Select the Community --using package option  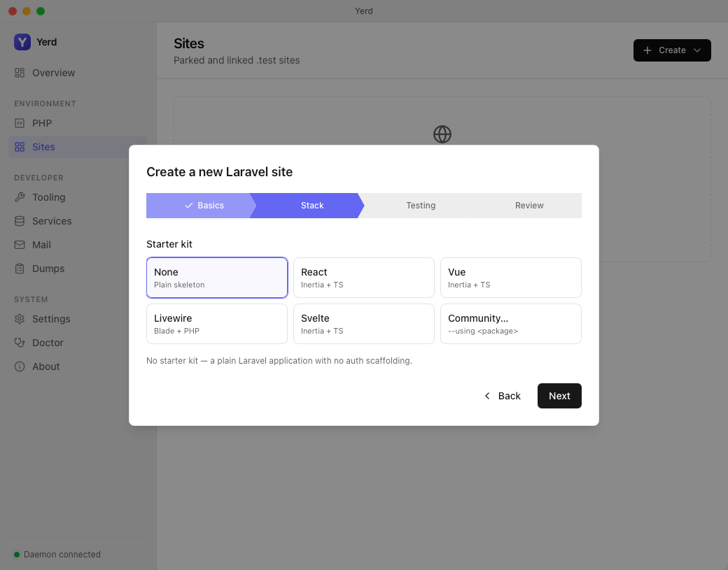point(511,324)
